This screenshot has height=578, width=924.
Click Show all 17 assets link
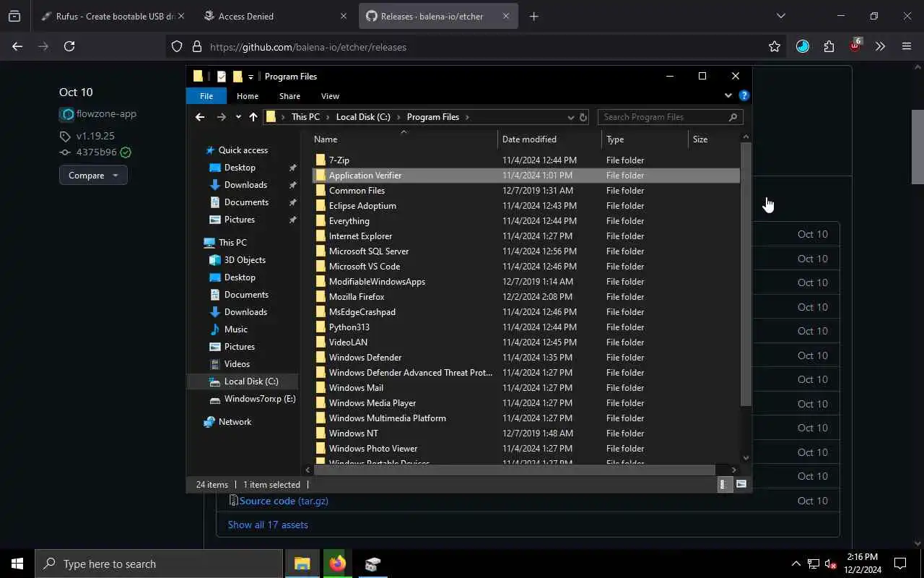pos(268,525)
